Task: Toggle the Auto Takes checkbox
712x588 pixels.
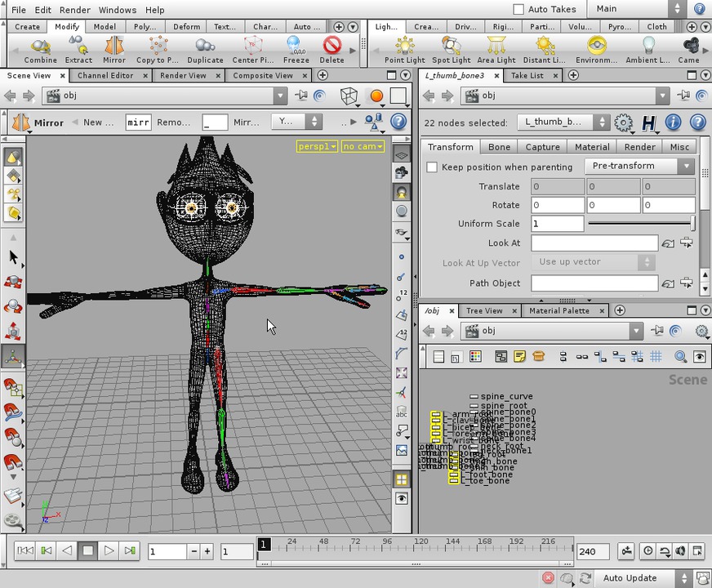Action: tap(518, 10)
